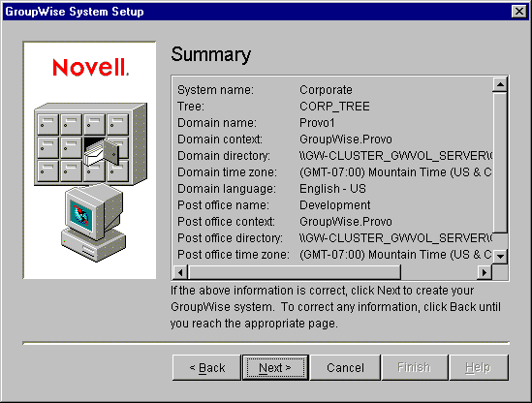Click the 'GroupWise System Setup' title bar text
This screenshot has width=532, height=403.
point(75,12)
